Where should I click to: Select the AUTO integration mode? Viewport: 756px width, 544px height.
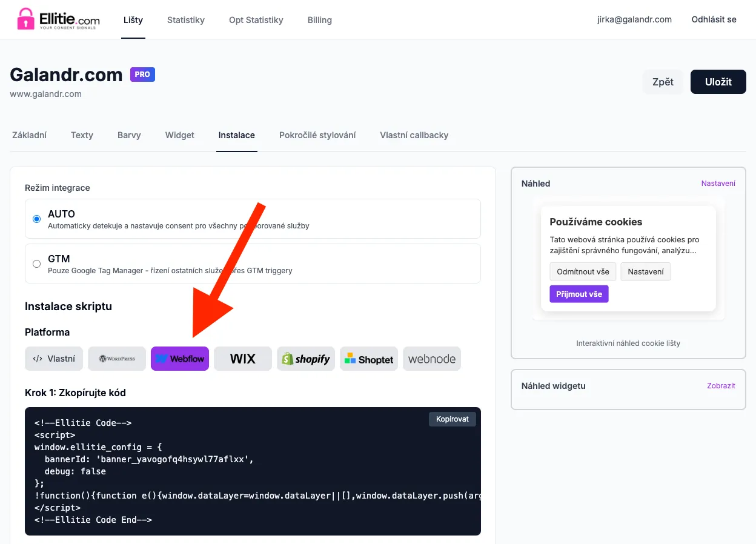[36, 219]
